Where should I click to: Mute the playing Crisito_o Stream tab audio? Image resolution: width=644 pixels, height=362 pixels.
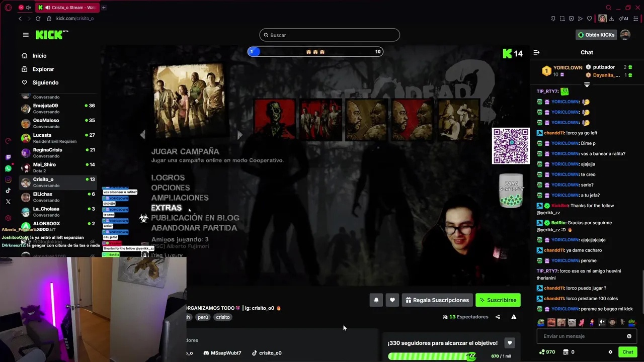(47, 8)
